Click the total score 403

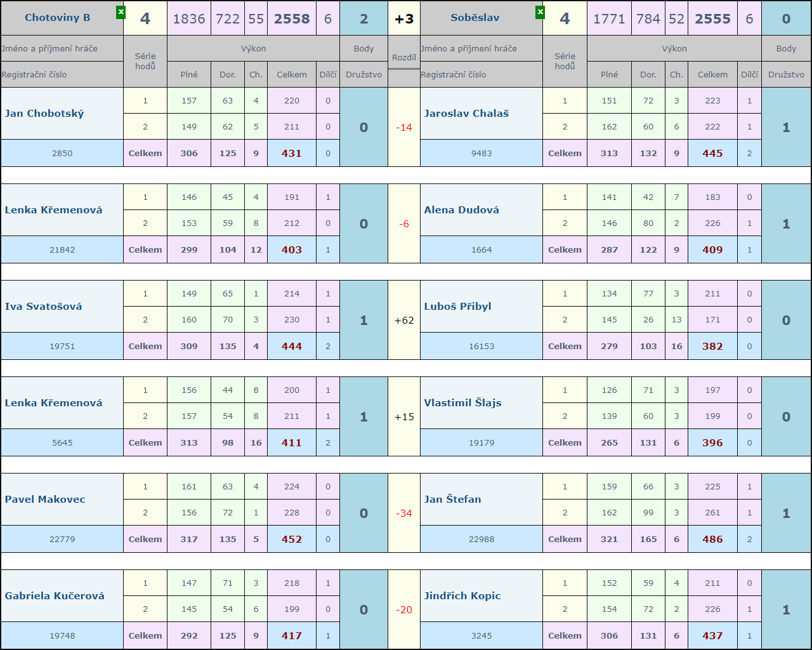292,249
